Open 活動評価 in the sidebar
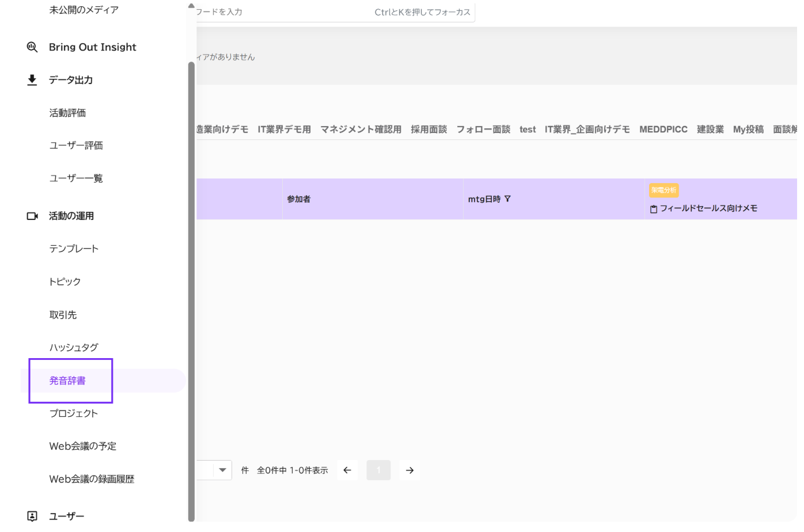804x532 pixels. 67,113
